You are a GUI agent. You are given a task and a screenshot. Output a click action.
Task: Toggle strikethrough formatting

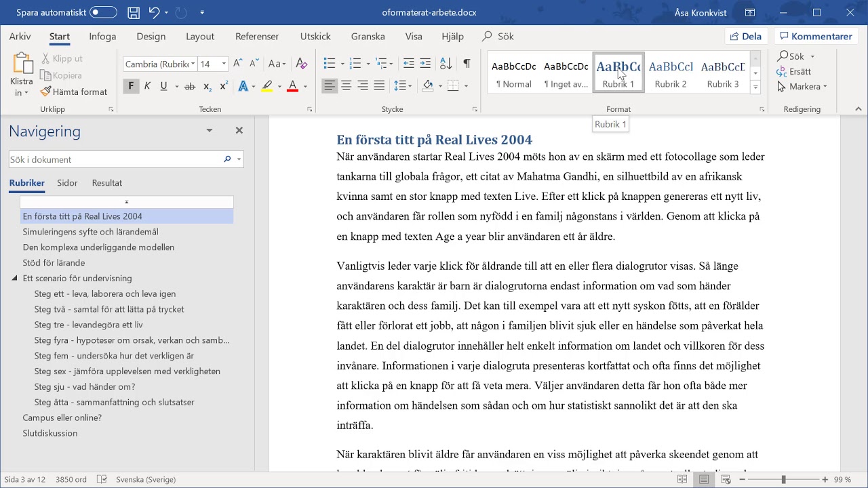(190, 86)
